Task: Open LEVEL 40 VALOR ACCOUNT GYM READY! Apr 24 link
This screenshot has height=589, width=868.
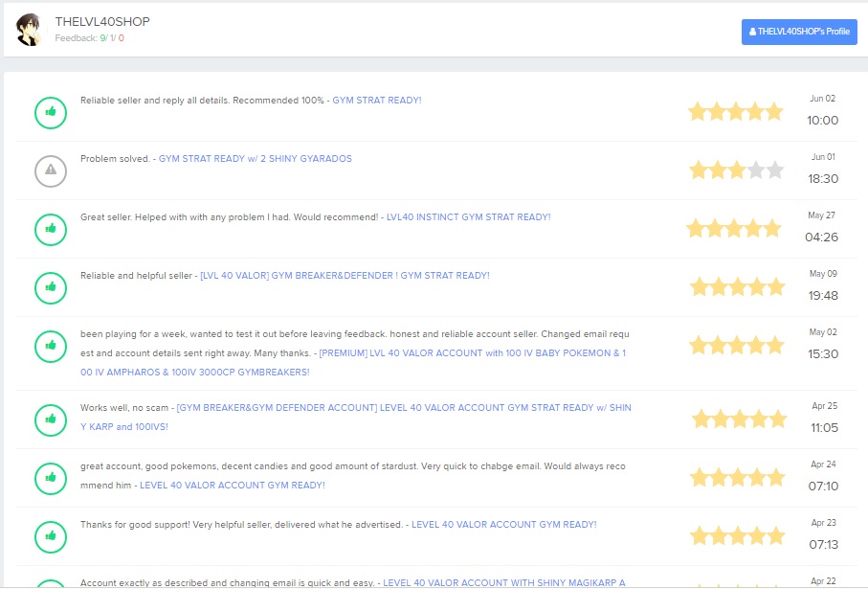Action: click(x=233, y=486)
